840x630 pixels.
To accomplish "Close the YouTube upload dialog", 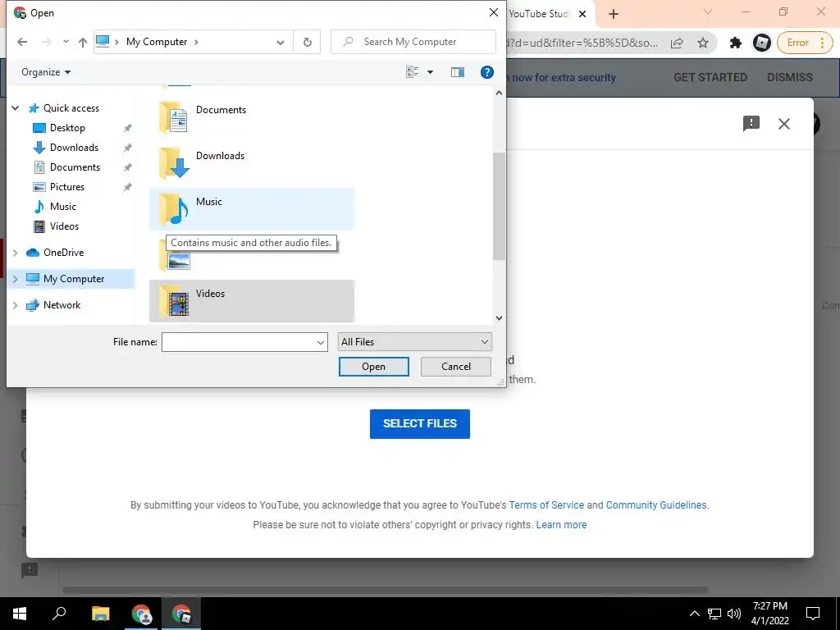I will tap(783, 124).
